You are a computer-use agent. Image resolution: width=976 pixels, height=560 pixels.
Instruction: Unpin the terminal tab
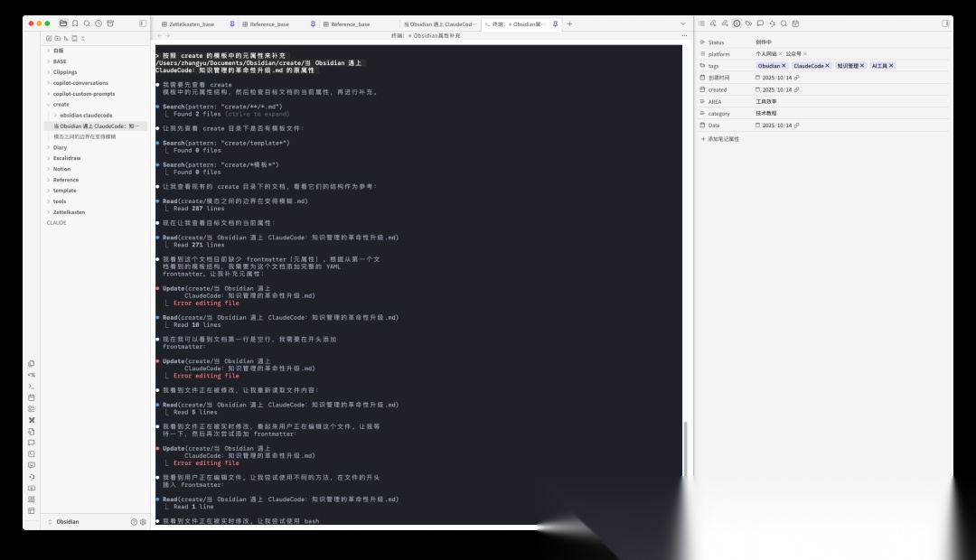(x=555, y=24)
